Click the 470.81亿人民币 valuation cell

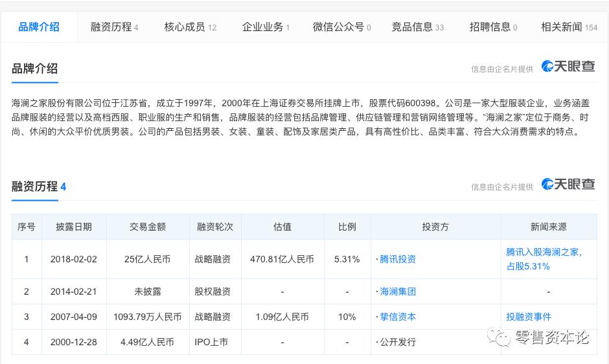click(282, 259)
